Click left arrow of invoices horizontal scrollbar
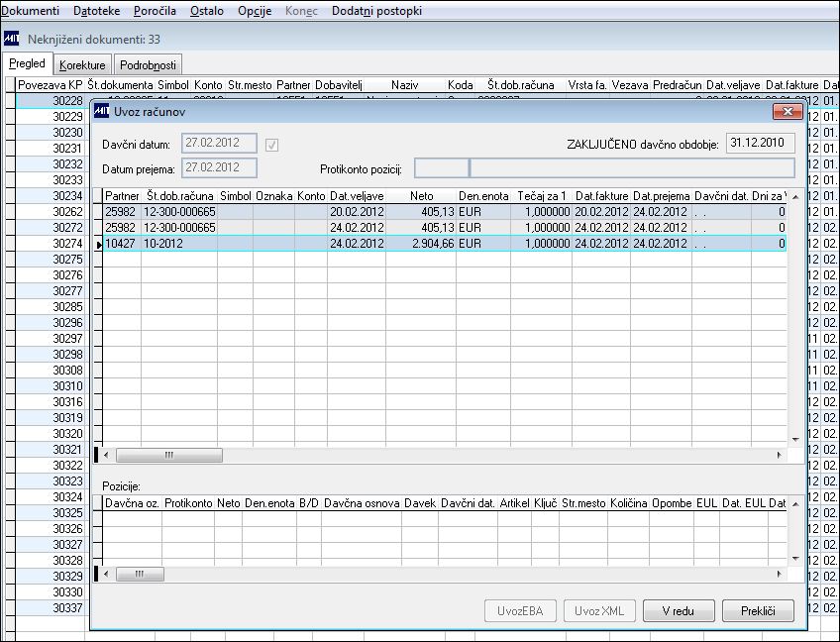This screenshot has height=642, width=840. [x=106, y=456]
